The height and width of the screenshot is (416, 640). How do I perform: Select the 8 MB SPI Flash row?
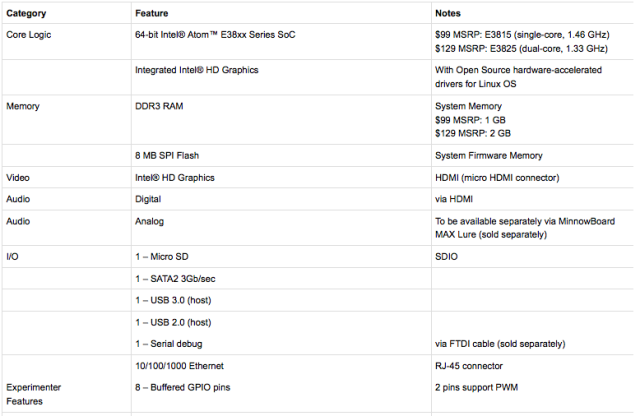point(318,156)
